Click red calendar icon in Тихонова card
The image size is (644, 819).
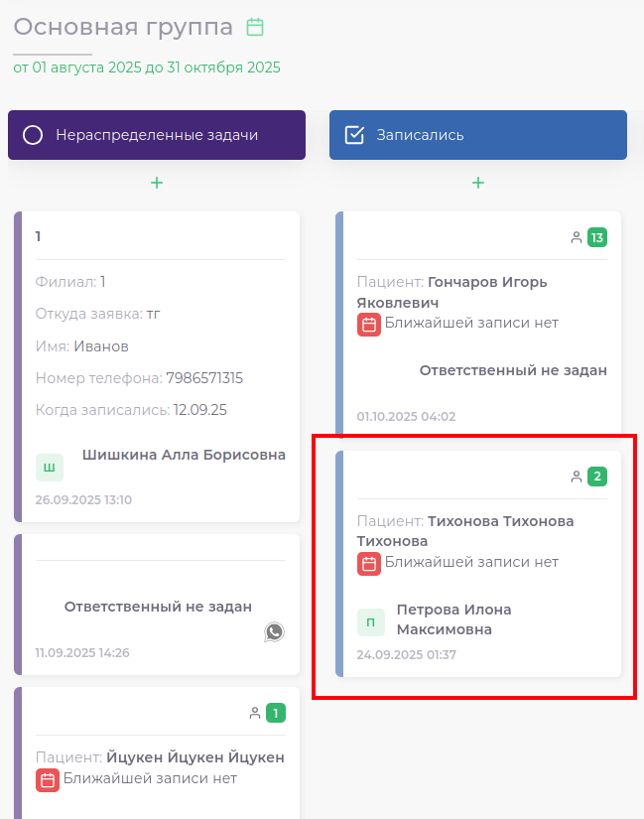pyautogui.click(x=368, y=563)
